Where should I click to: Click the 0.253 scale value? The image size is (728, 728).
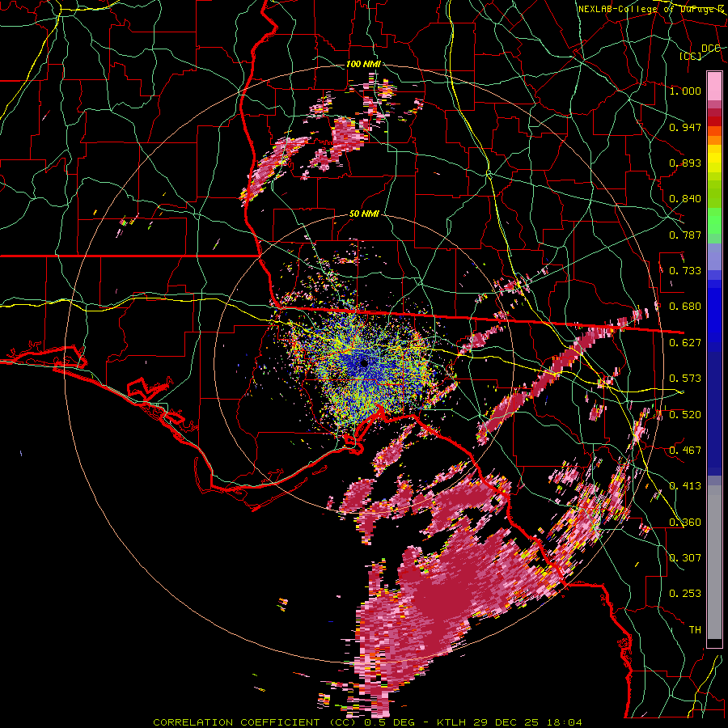click(685, 594)
